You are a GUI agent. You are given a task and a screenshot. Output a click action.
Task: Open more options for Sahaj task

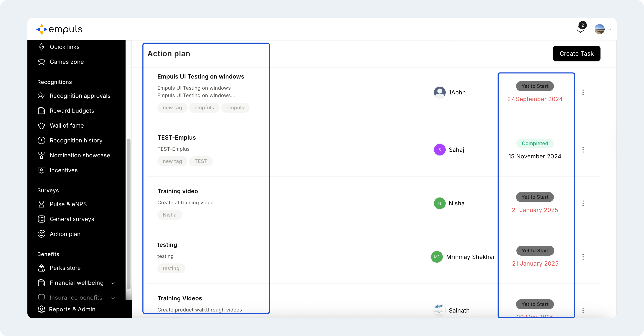pos(583,150)
